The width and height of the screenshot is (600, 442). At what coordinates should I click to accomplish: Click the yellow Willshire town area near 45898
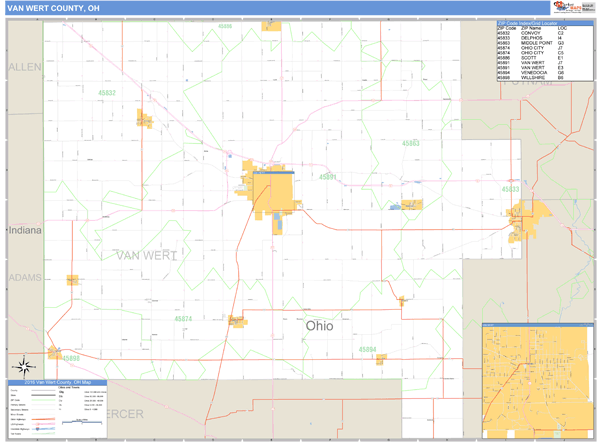click(54, 352)
